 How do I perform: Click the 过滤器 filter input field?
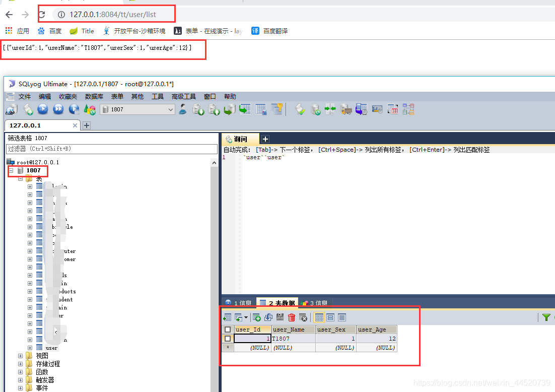[x=112, y=149]
